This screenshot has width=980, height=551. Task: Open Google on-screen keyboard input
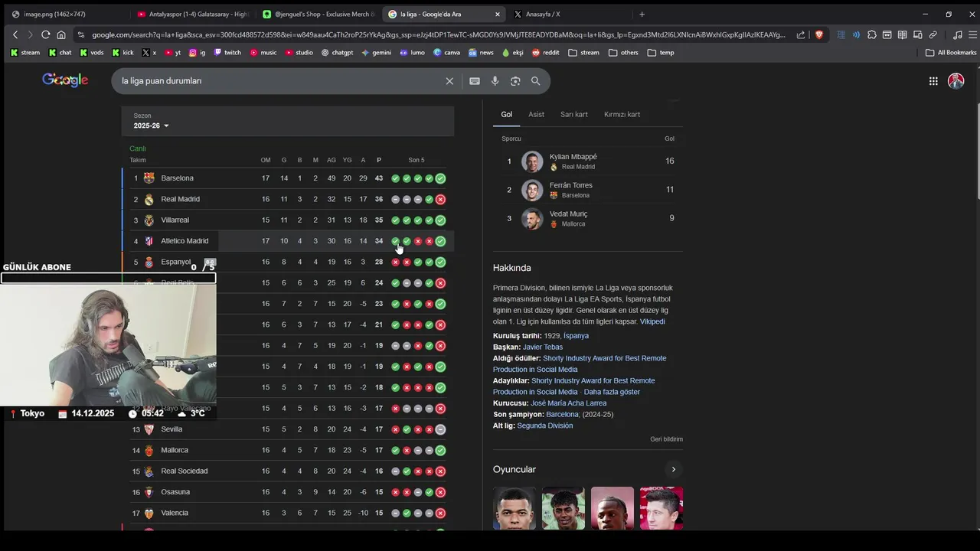coord(475,81)
